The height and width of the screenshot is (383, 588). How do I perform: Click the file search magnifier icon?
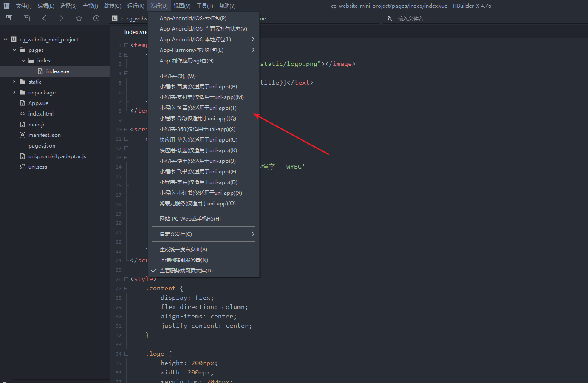tap(388, 19)
